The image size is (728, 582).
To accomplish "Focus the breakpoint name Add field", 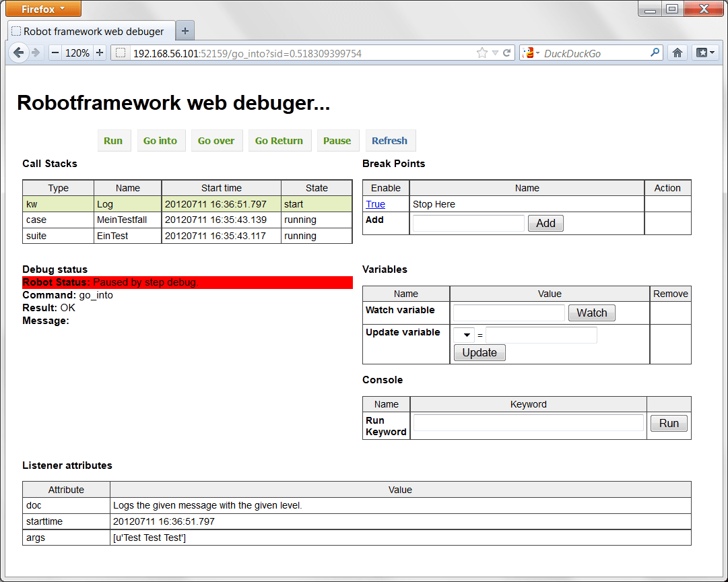I will (468, 223).
